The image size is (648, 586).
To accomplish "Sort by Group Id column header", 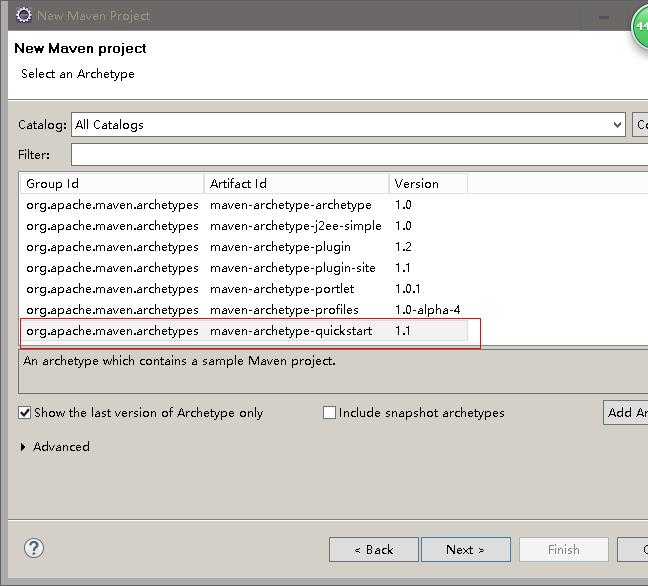I will [x=112, y=183].
